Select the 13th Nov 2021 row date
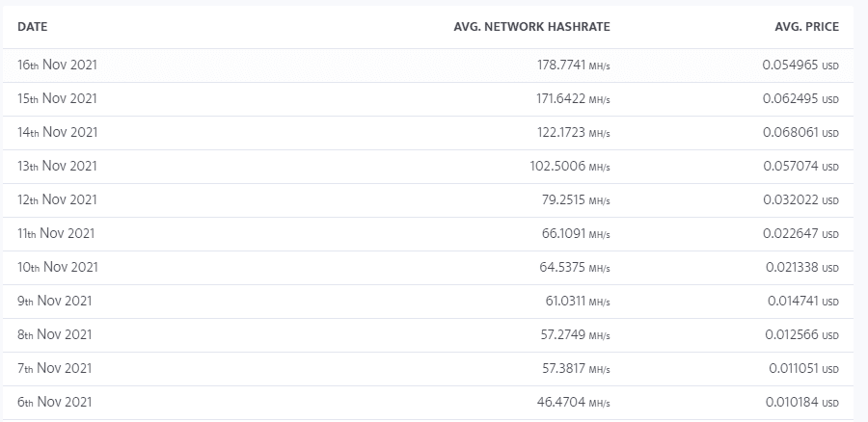Screen dimensions: 868x422 [x=57, y=166]
